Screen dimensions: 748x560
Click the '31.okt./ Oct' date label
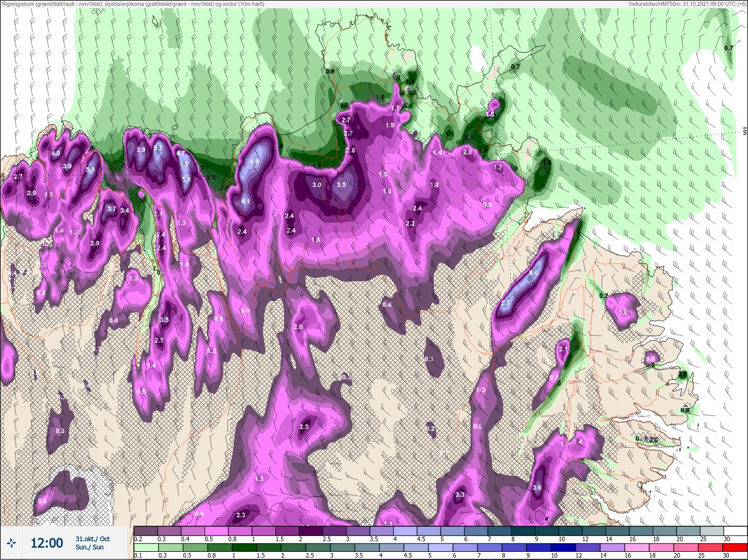click(x=92, y=539)
